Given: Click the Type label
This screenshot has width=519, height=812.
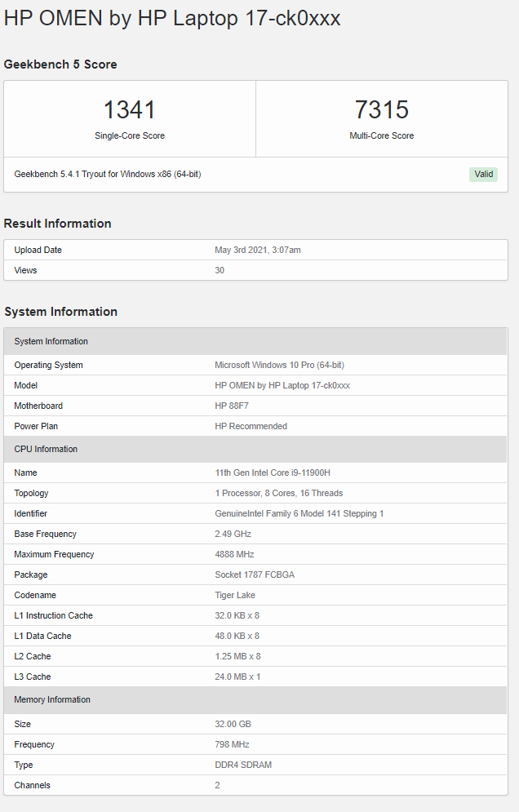Looking at the screenshot, I should 24,765.
